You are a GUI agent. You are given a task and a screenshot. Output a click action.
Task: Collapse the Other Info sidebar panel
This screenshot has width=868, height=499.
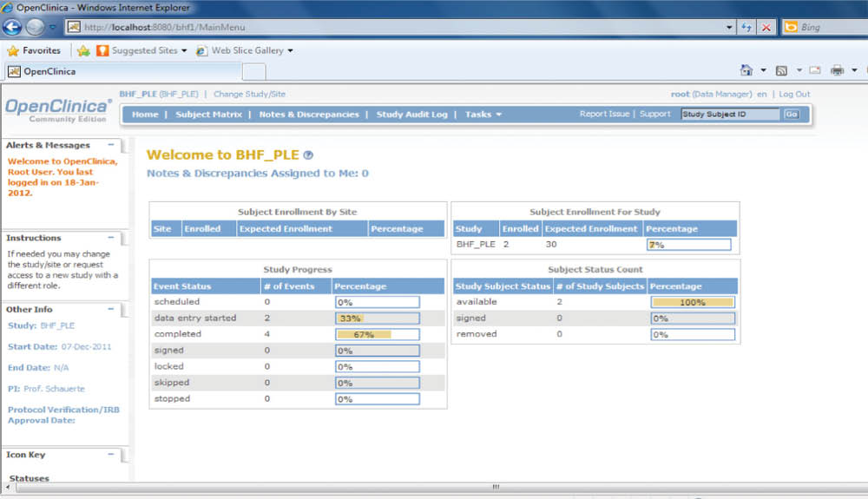111,308
